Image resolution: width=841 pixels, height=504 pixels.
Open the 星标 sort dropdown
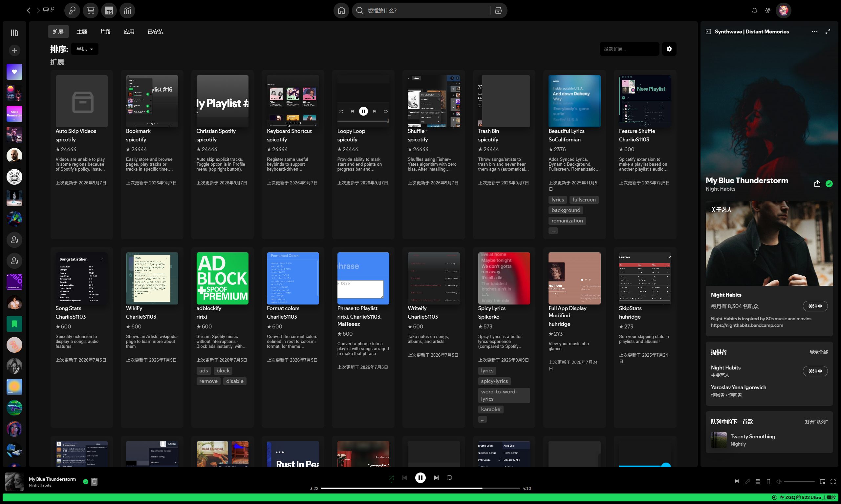[x=85, y=49]
